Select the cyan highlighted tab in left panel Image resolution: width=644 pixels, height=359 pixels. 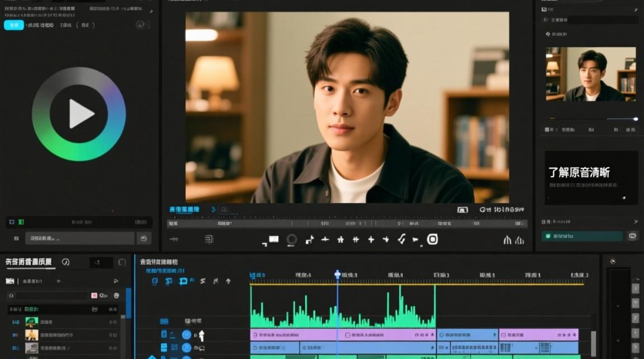click(14, 25)
